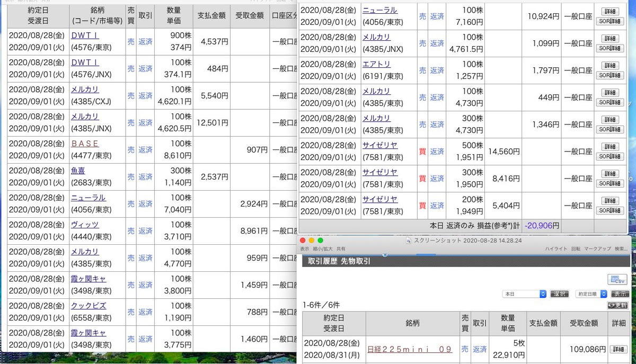The image size is (636, 364).
Task: Open 霞ヶ関キャ link in 3,775円 row
Action: (88, 333)
